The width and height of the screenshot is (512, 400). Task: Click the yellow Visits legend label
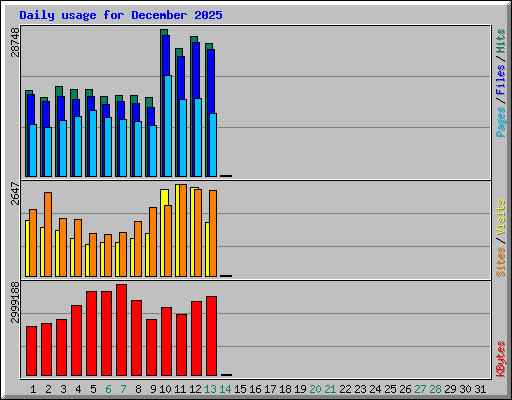(x=501, y=217)
